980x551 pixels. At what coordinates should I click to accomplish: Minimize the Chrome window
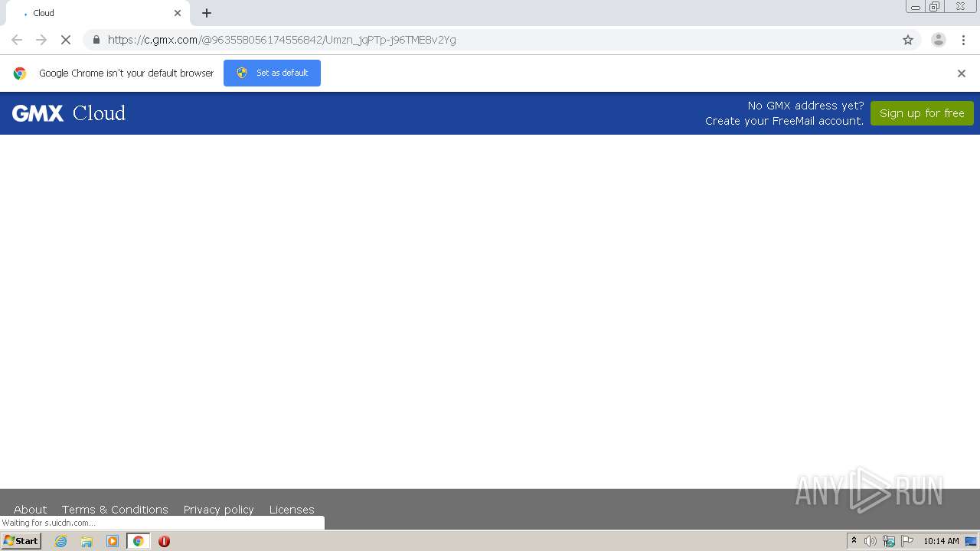pyautogui.click(x=916, y=7)
